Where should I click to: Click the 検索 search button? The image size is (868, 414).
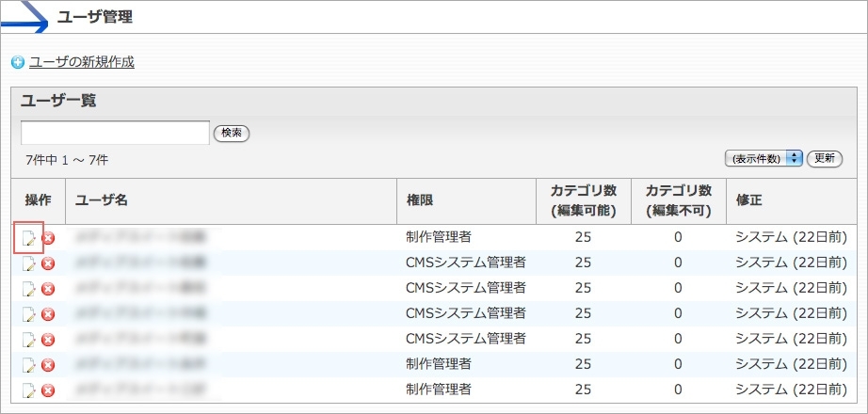pos(232,133)
